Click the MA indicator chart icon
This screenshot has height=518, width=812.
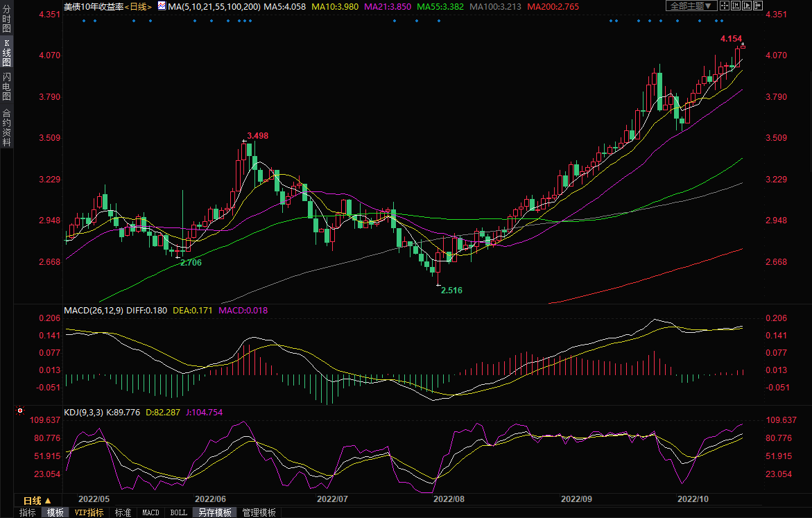pos(162,6)
